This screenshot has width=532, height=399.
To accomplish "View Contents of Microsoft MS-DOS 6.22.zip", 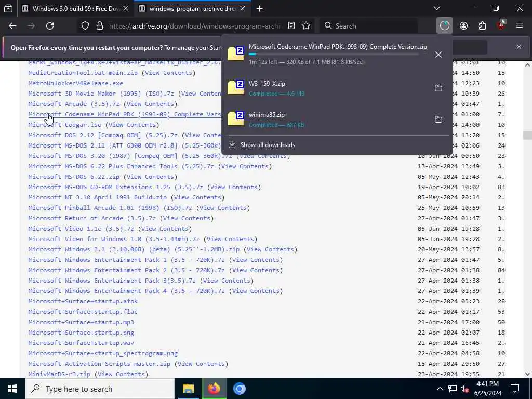I will click(x=150, y=177).
